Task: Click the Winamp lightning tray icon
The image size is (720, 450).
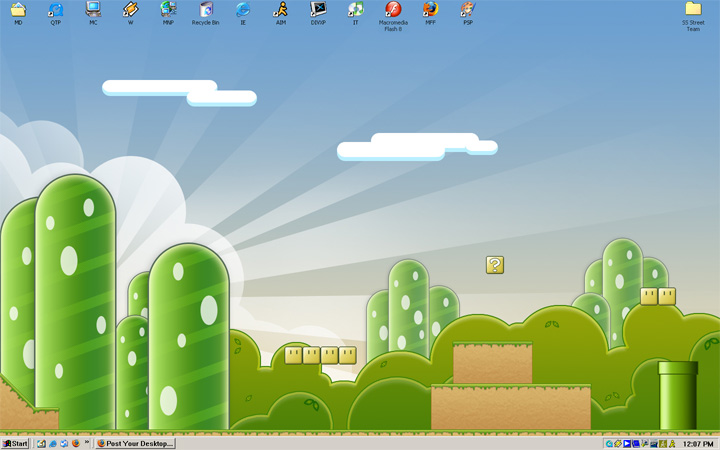Action: click(618, 444)
